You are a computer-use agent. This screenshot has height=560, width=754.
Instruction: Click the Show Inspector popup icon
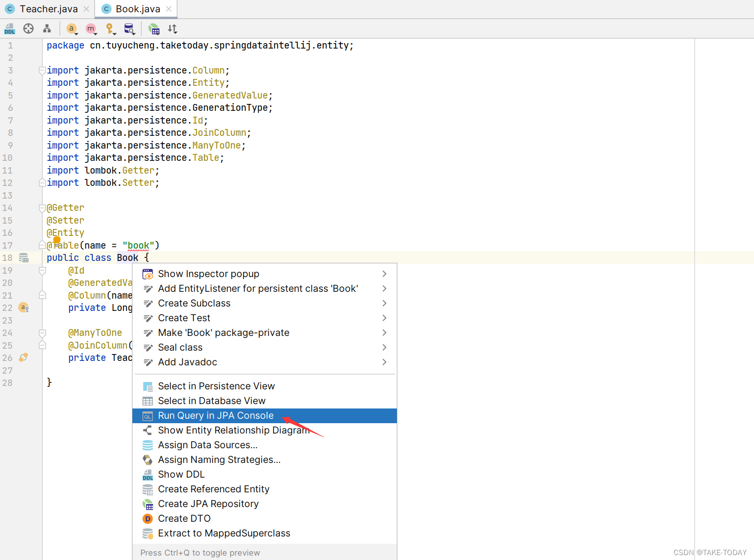tap(148, 274)
